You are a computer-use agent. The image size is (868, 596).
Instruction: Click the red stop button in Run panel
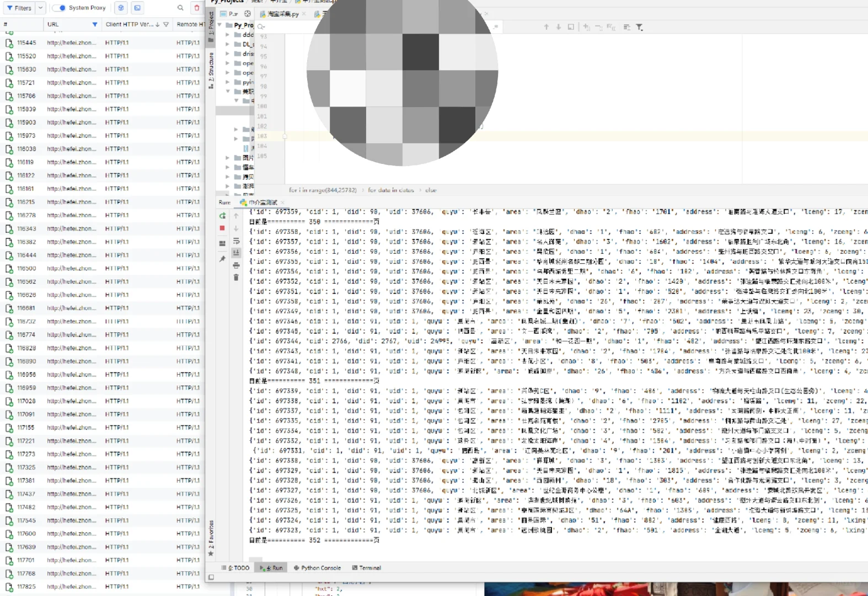(x=222, y=228)
